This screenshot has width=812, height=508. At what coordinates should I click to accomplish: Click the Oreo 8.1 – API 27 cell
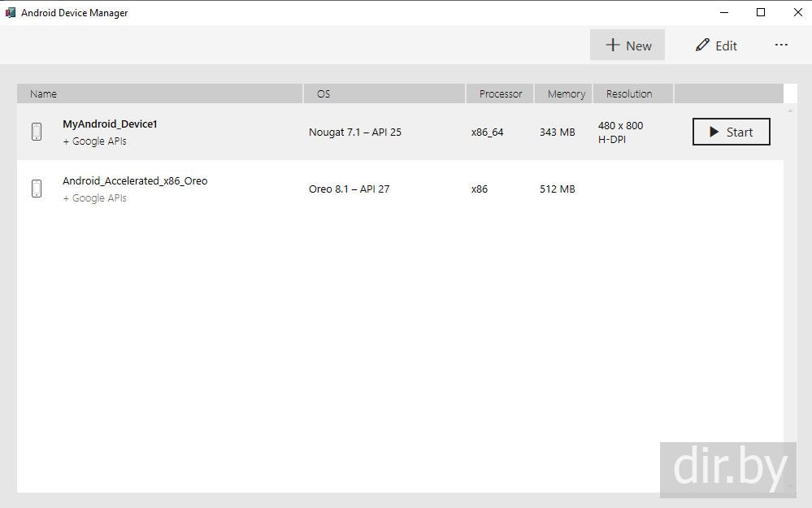349,189
